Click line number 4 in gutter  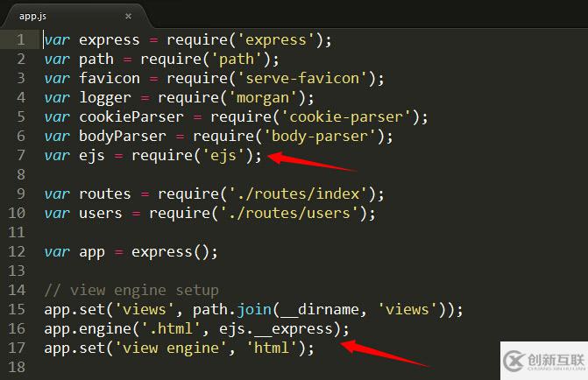point(21,97)
